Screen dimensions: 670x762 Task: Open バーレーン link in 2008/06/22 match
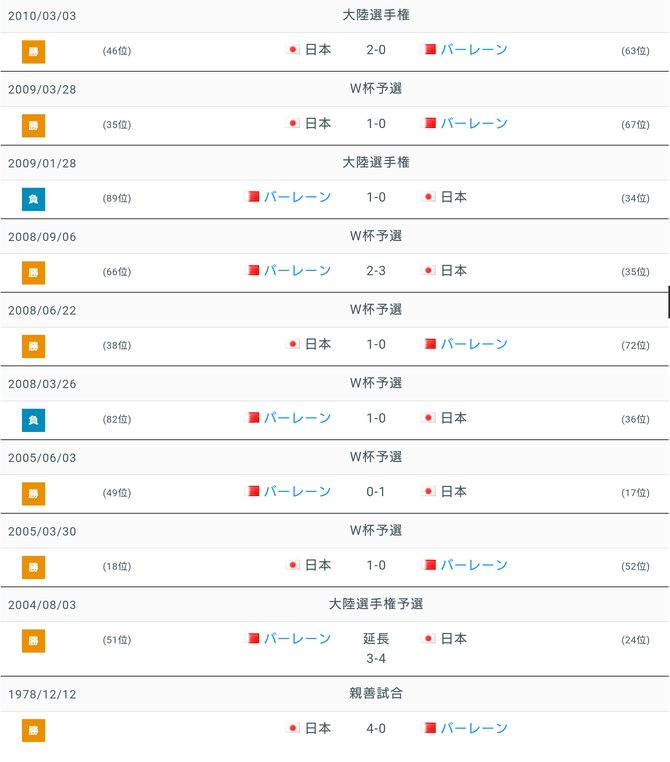tap(474, 344)
